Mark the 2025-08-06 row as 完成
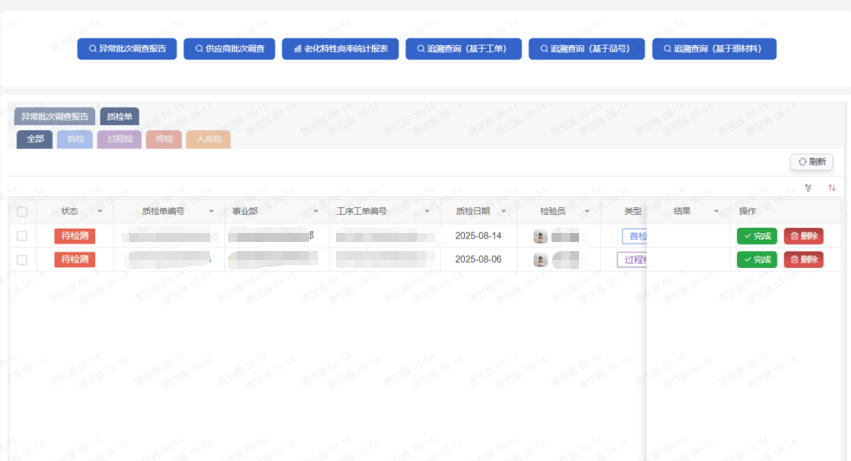The height and width of the screenshot is (461, 851). [x=757, y=260]
